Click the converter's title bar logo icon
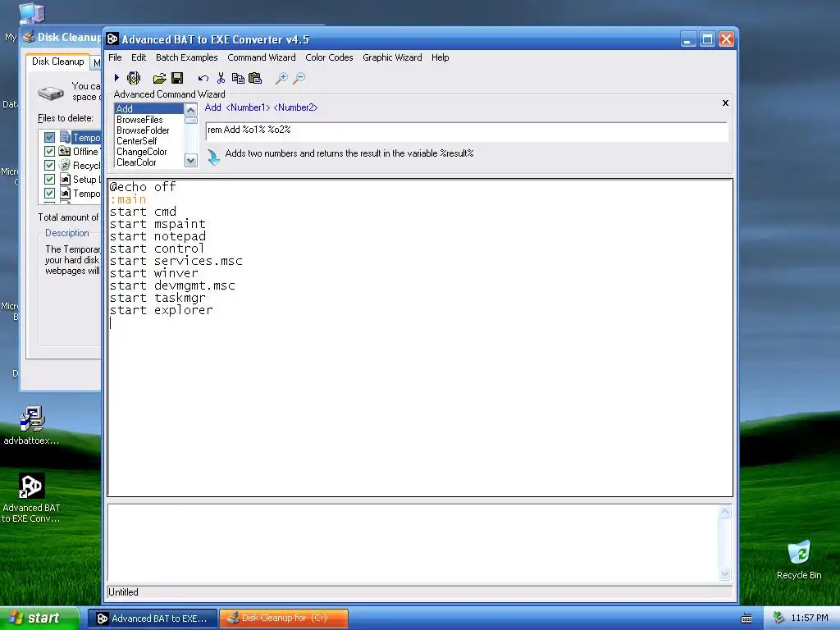 point(112,39)
